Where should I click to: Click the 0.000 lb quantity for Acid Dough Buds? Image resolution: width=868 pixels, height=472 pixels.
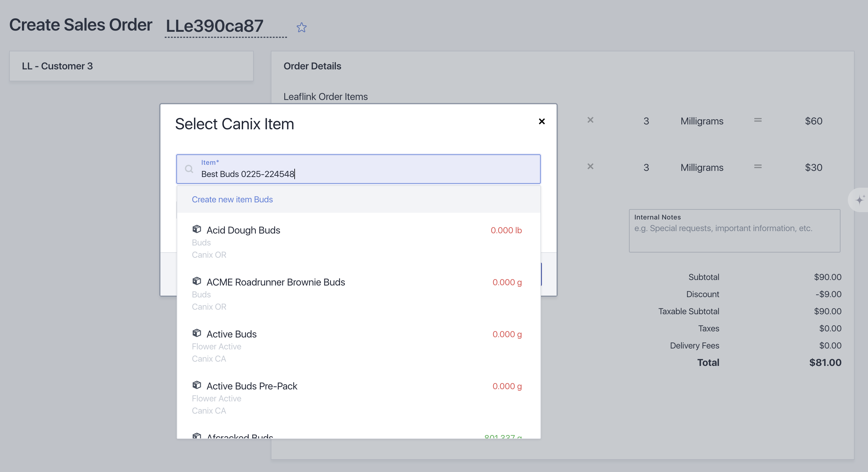pyautogui.click(x=506, y=230)
